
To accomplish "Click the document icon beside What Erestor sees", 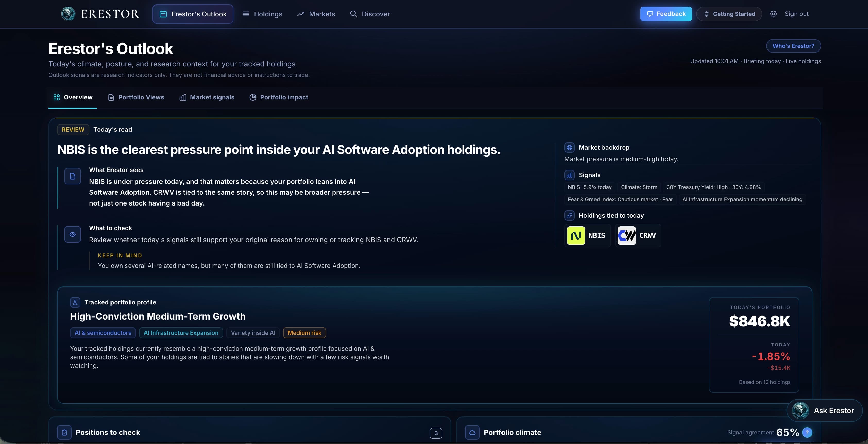I will click(x=72, y=176).
